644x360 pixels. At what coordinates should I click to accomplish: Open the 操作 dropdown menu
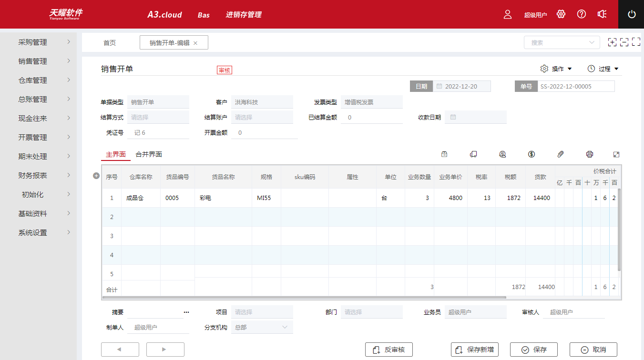click(x=556, y=69)
